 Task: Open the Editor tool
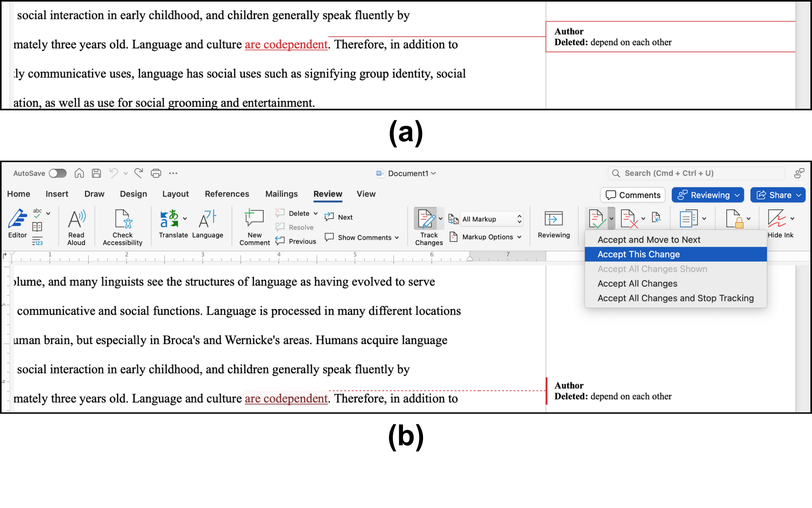(x=17, y=223)
